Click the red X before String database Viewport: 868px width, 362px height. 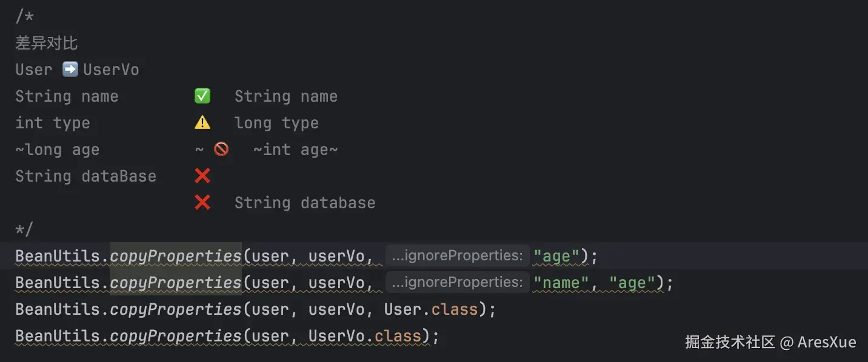[x=202, y=203]
